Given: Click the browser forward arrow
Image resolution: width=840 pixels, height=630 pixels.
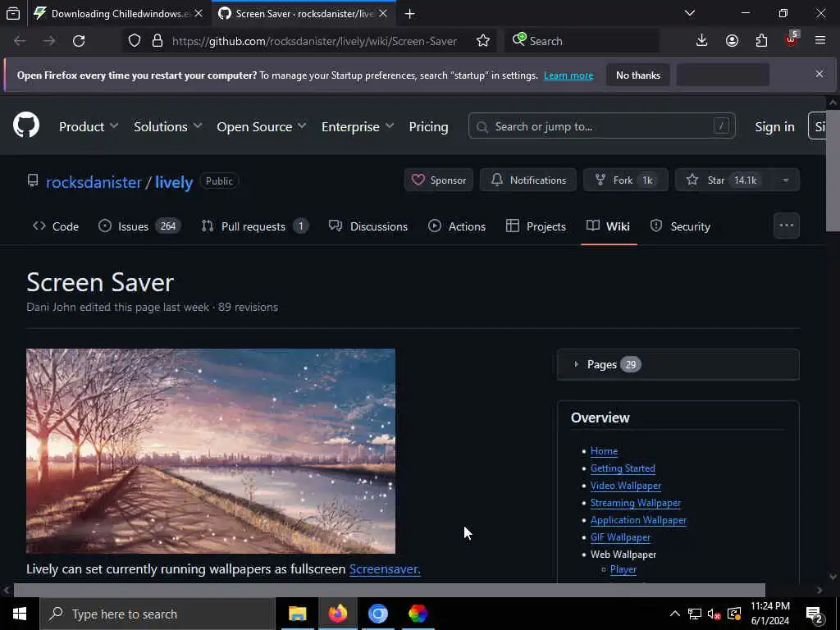Looking at the screenshot, I should point(49,41).
